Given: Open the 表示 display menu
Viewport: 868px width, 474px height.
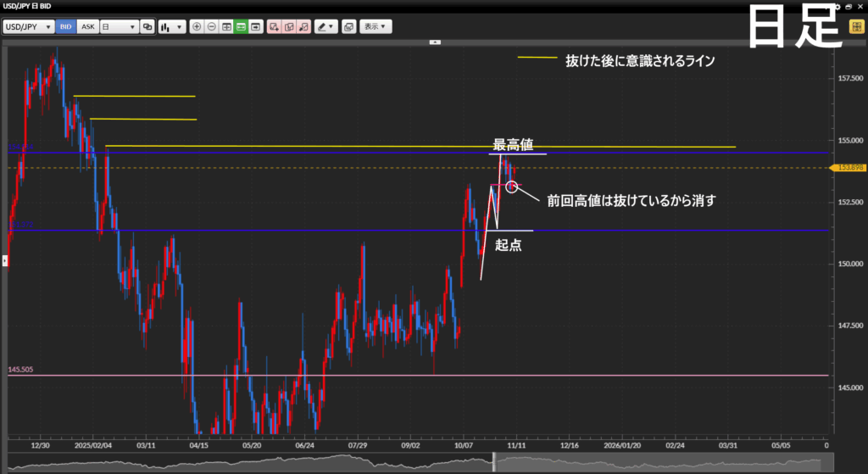Looking at the screenshot, I should pos(375,27).
